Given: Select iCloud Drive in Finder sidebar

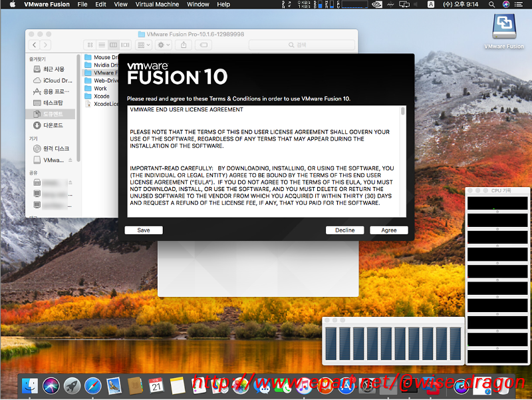Looking at the screenshot, I should click(x=51, y=81).
